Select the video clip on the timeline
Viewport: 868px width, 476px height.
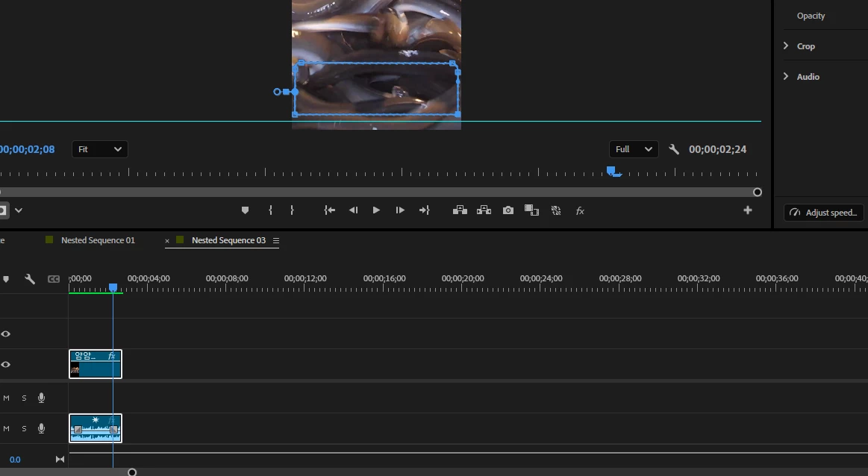click(x=96, y=364)
